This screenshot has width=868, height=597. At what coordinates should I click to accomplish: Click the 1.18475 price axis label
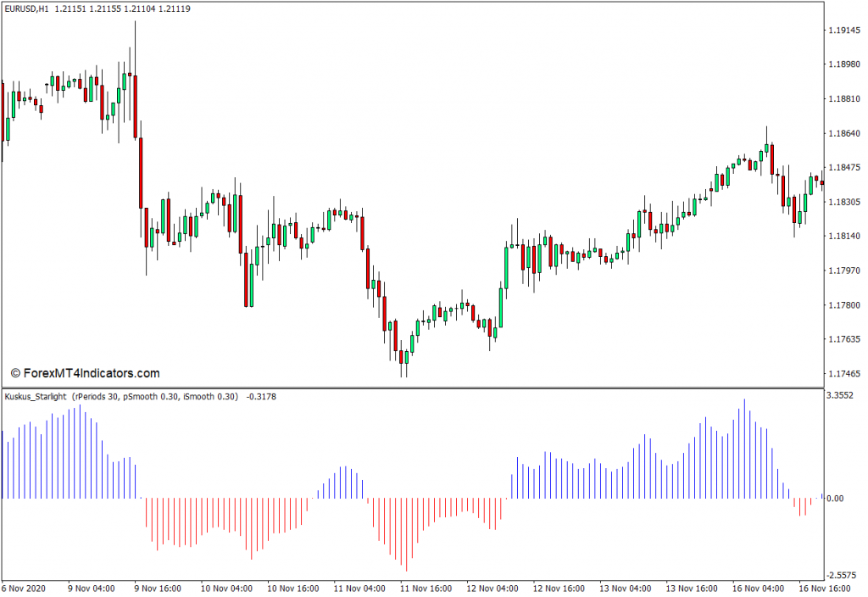tap(845, 168)
